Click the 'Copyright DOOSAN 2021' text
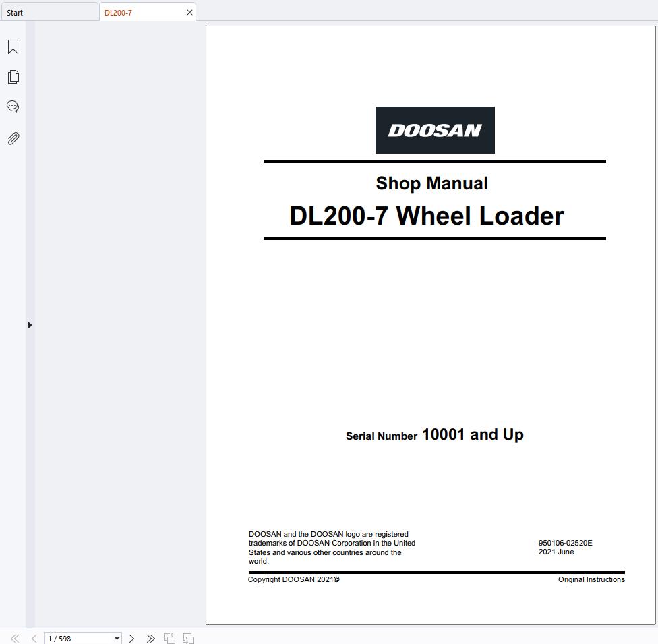The image size is (658, 644). click(294, 579)
